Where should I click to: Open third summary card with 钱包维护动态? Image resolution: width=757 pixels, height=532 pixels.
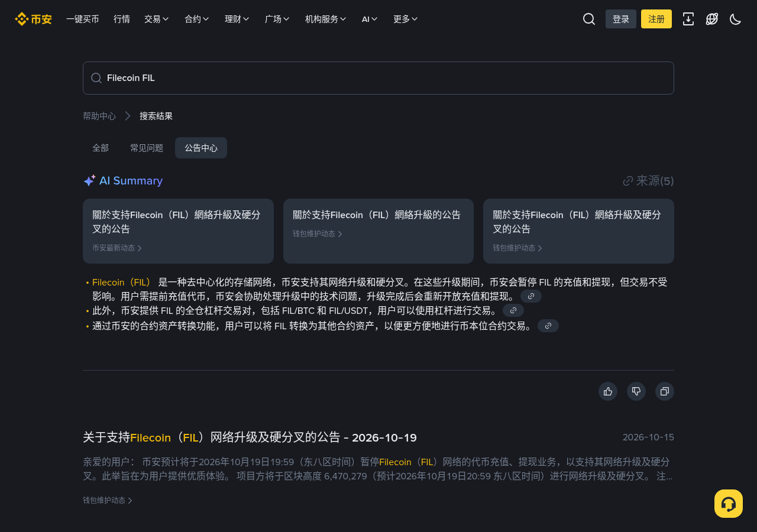[578, 231]
